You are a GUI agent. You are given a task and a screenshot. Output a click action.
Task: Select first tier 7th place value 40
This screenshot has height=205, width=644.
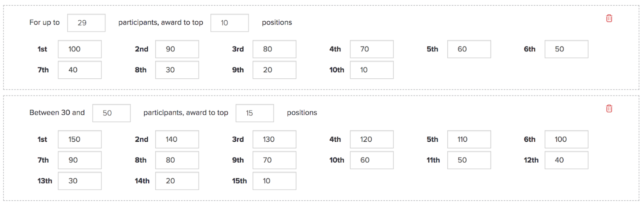[80, 70]
